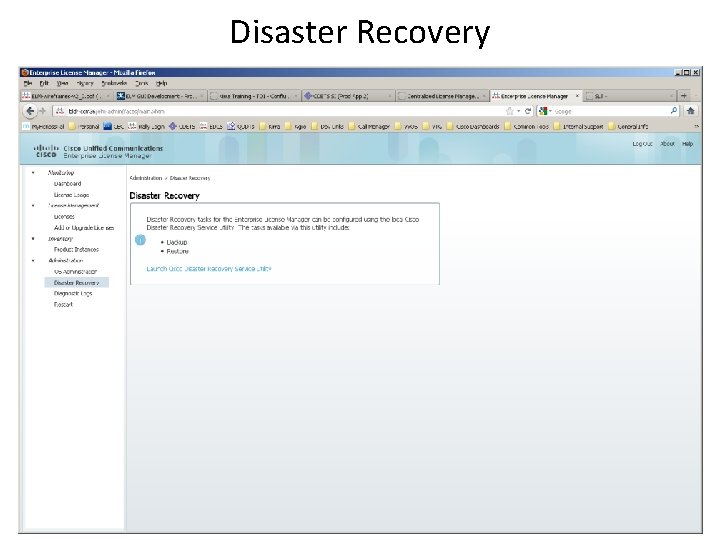This screenshot has height=540, width=720.
Task: Open the search engine selector dropdown
Action: [x=546, y=111]
